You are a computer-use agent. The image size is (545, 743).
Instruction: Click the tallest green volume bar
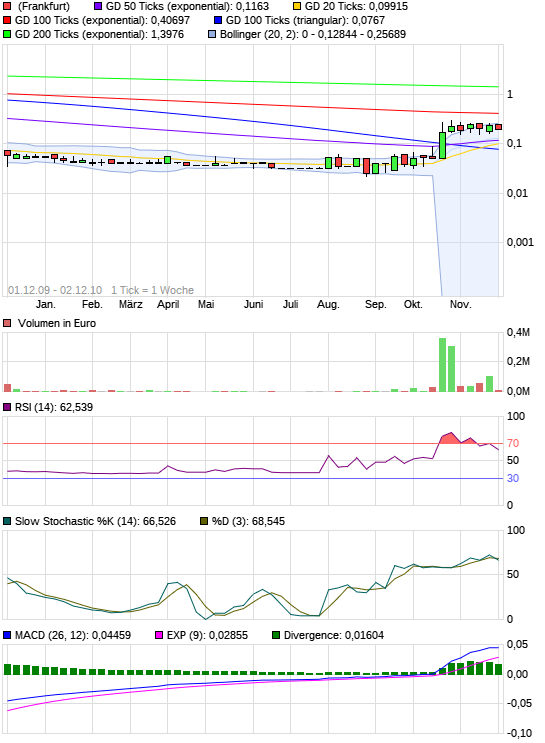pyautogui.click(x=442, y=365)
